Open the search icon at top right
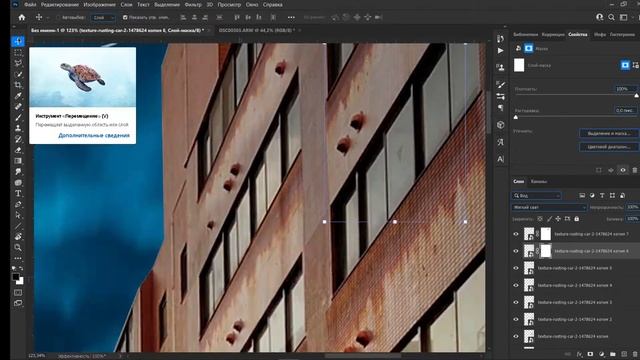 click(x=611, y=17)
